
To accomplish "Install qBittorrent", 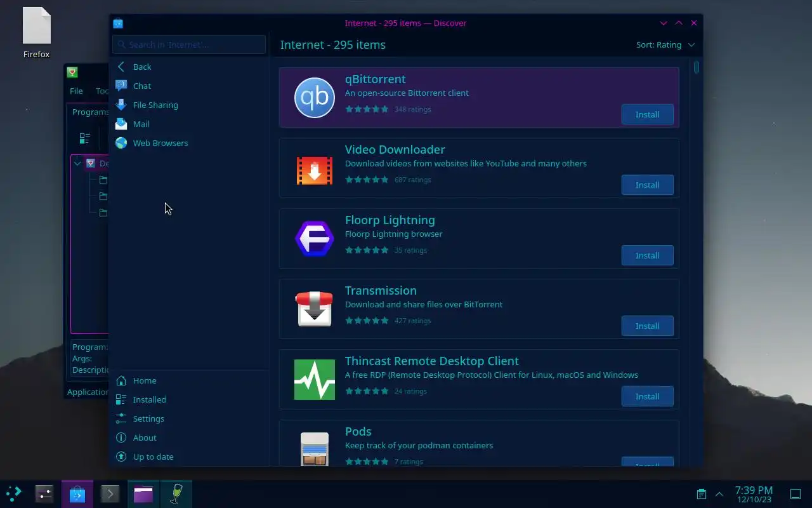I will click(647, 114).
